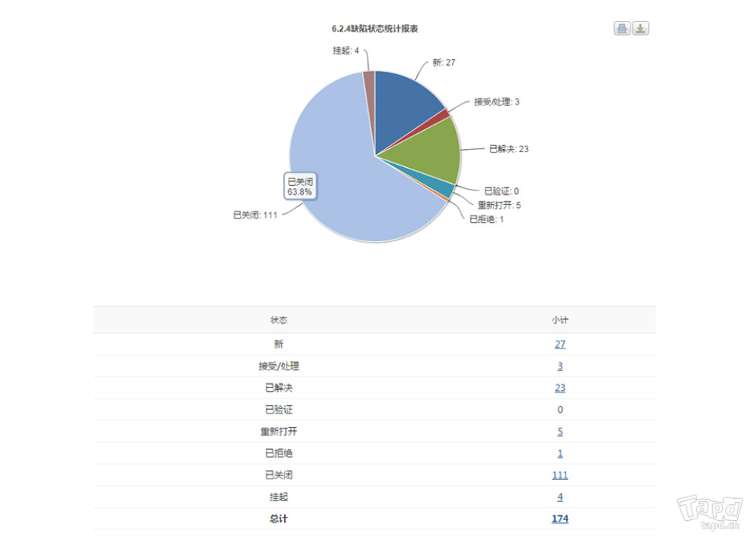The height and width of the screenshot is (539, 756).
Task: Click the print chart icon
Action: [622, 29]
